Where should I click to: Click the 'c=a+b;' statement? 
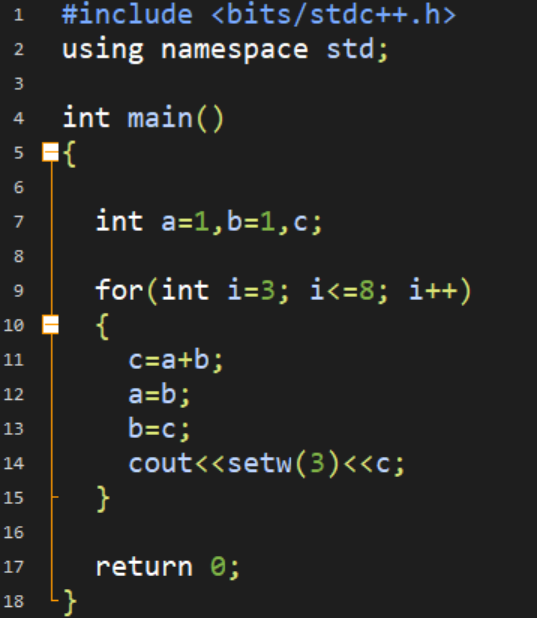click(176, 360)
